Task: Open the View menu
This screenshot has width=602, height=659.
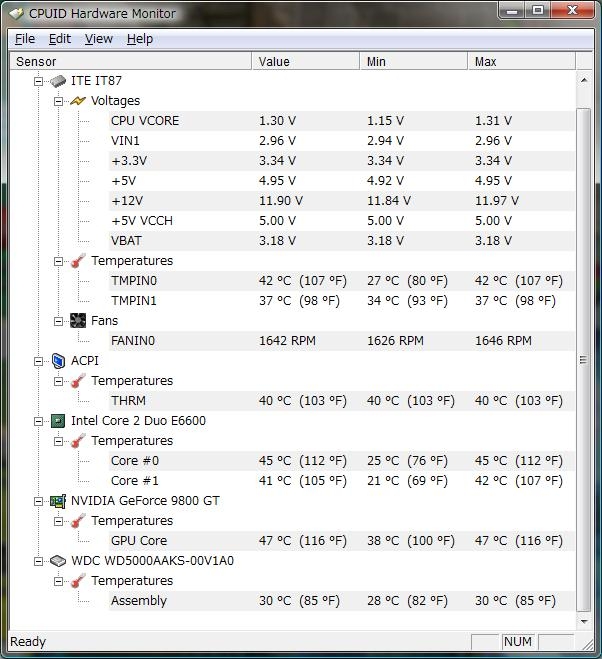Action: pos(99,39)
